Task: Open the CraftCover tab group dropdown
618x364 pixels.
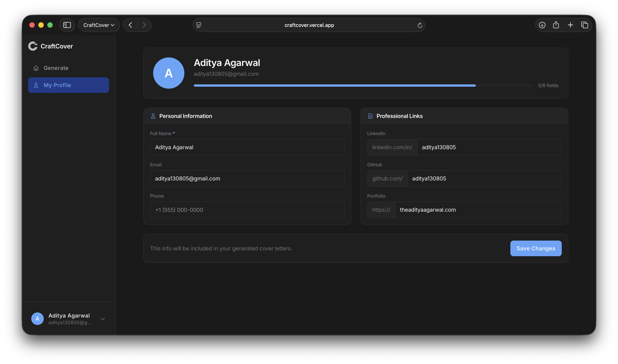Action: point(99,25)
